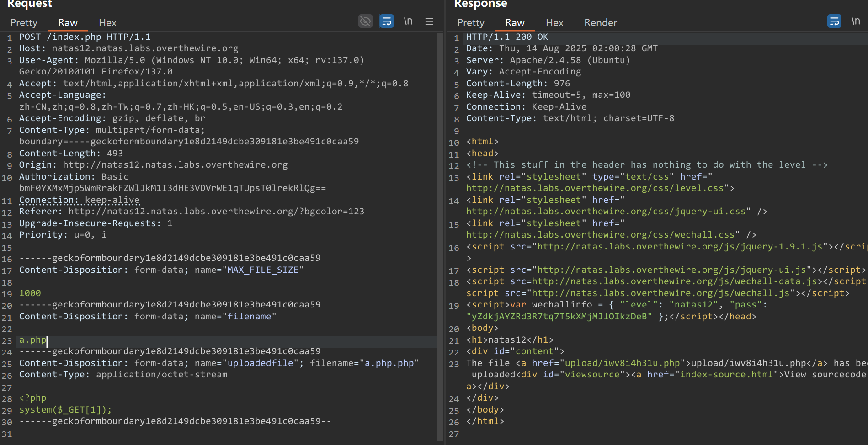
Task: Click the 'POST /index.php HTTP/1.1' request line
Action: (x=85, y=37)
